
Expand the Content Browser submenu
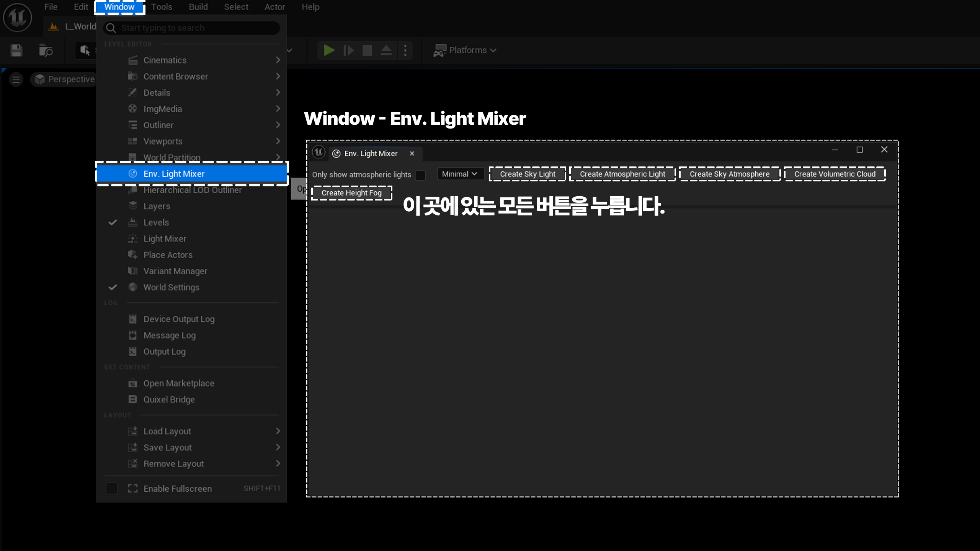click(191, 77)
